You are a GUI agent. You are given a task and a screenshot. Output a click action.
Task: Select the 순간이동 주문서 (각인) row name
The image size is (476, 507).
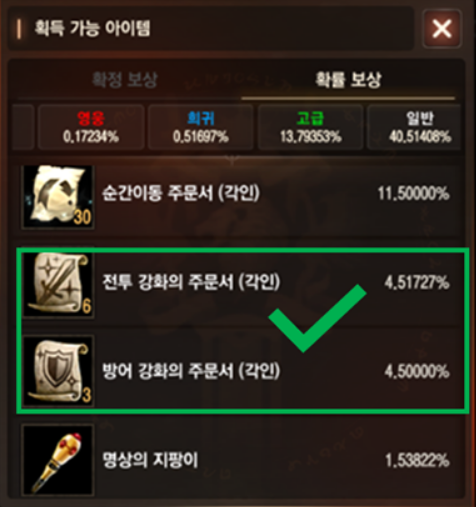181,193
